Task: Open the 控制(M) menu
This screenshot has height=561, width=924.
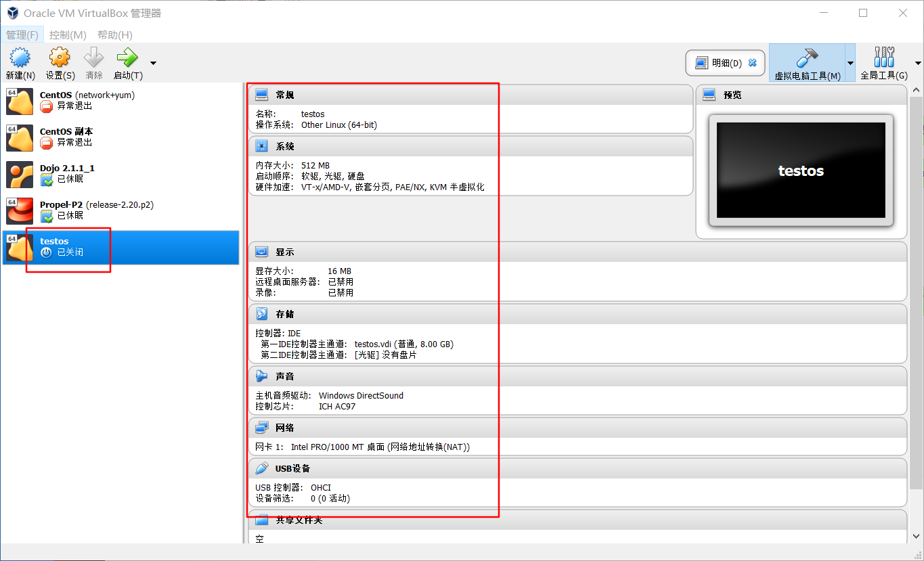Action: (68, 35)
